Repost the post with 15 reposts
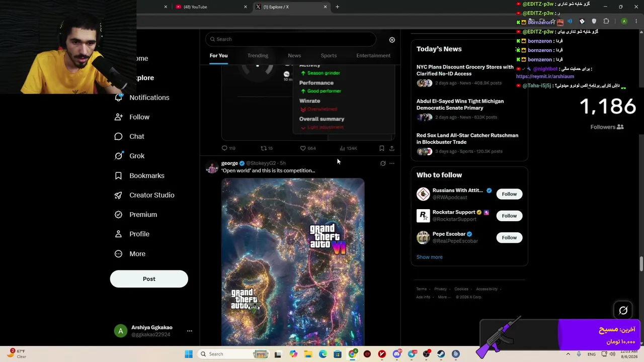 click(x=267, y=148)
